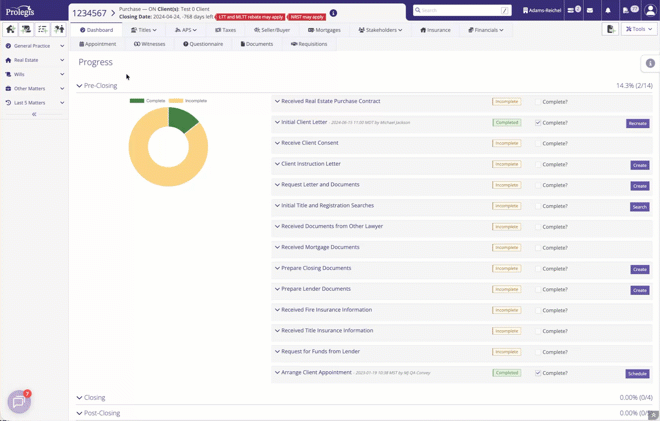Click the green Complete legend swatch
This screenshot has width=660, height=421.
[137, 101]
